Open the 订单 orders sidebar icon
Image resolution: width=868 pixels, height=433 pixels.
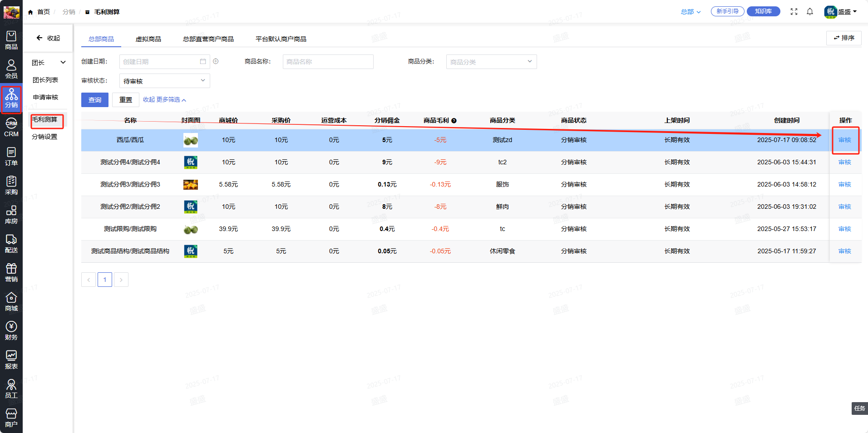point(11,156)
